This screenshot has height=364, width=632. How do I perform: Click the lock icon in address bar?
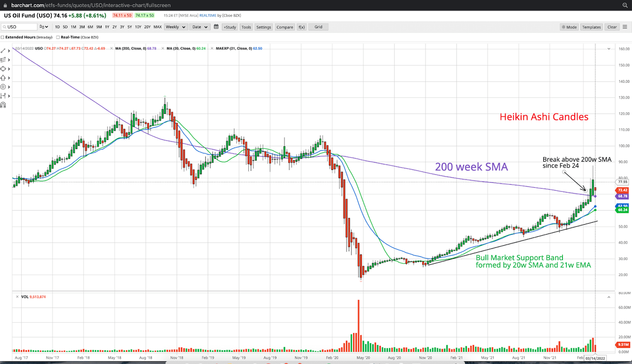pyautogui.click(x=6, y=4)
